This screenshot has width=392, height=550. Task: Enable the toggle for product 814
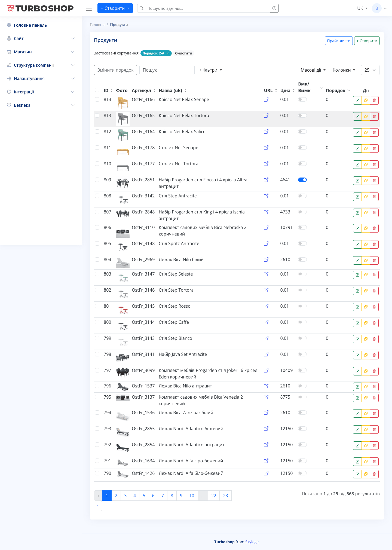[302, 99]
